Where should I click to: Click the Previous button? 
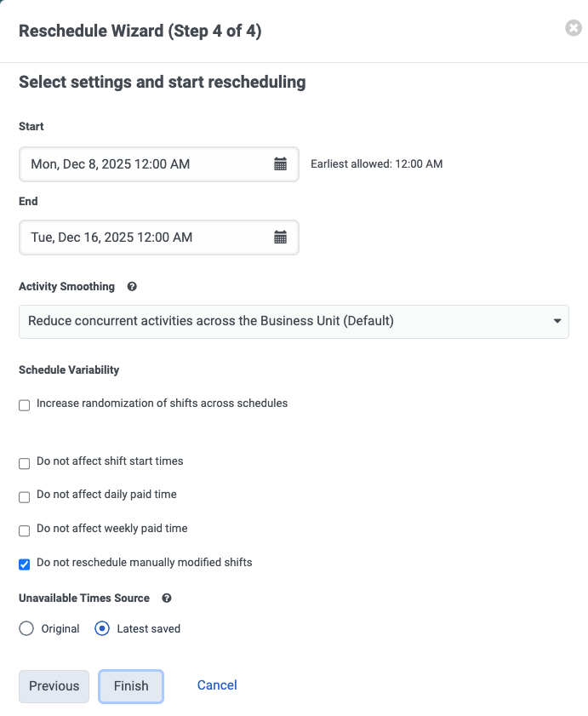54,686
